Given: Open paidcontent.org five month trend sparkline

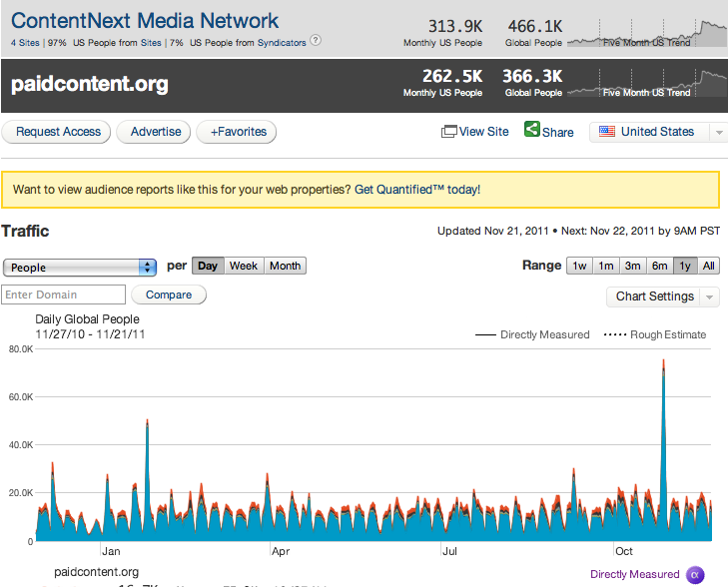Looking at the screenshot, I should [647, 83].
